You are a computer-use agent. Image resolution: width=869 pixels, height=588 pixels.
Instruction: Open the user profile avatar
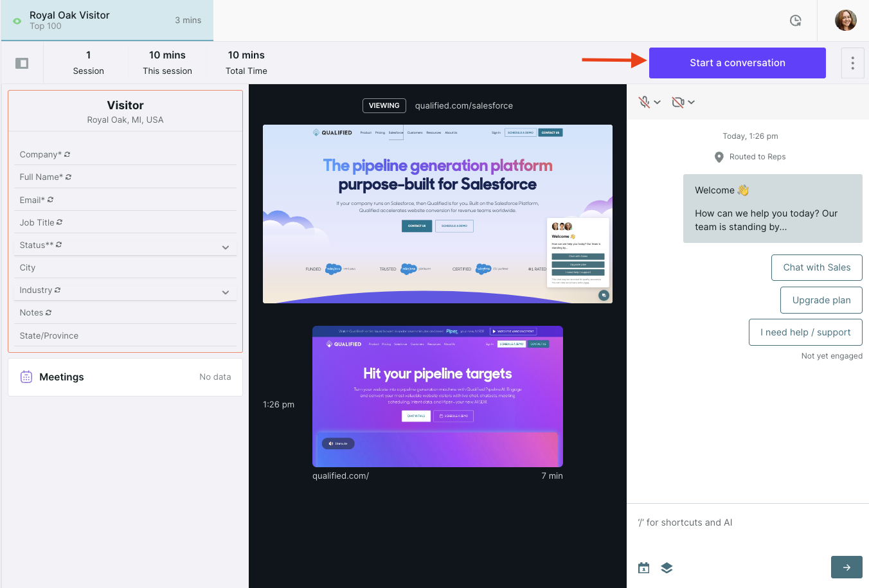click(x=845, y=21)
